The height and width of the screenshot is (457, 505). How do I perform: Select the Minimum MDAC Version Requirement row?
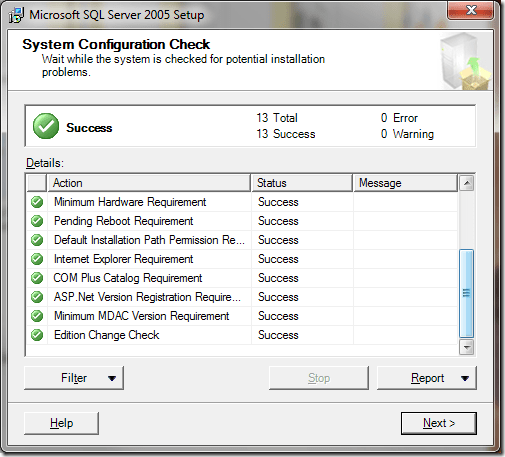pyautogui.click(x=242, y=316)
